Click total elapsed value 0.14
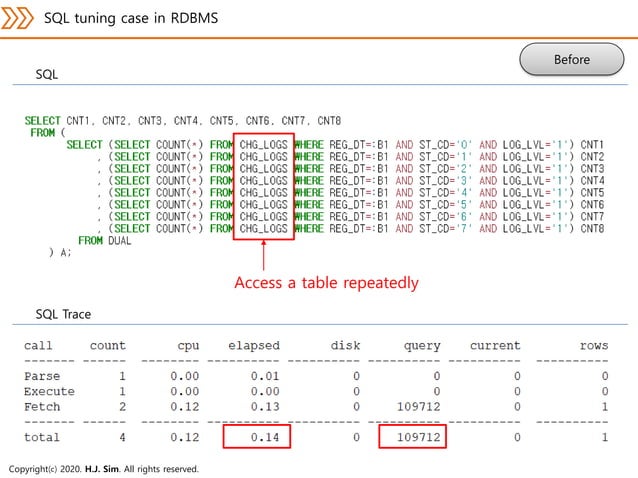 click(x=265, y=437)
